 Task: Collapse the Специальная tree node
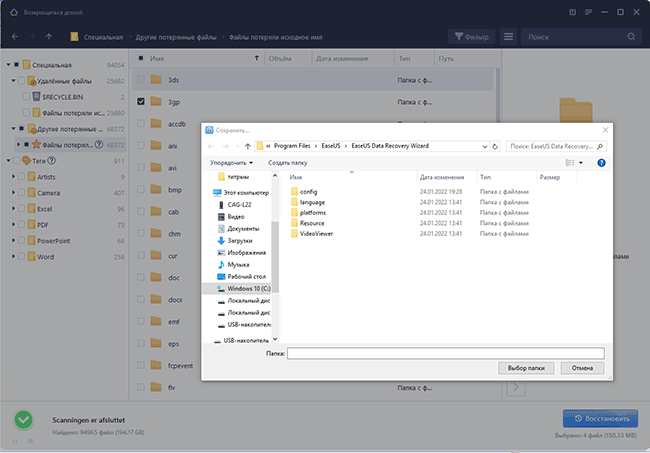8,65
